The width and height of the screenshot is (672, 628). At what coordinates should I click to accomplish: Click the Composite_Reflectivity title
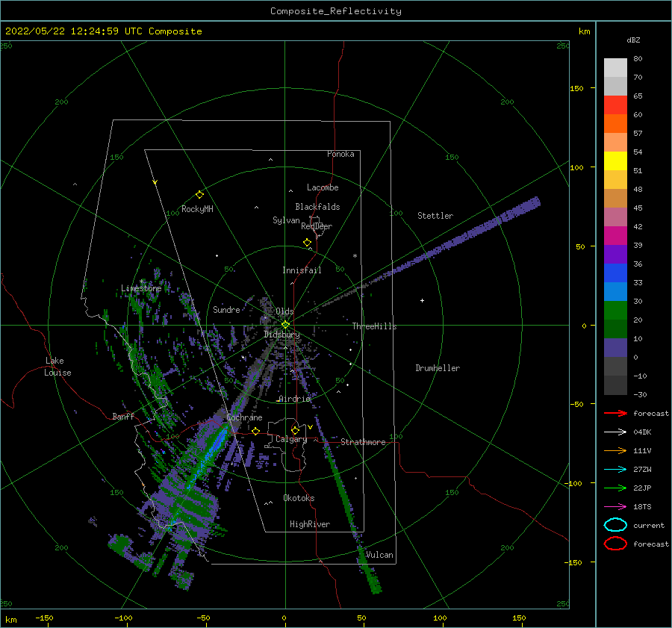[x=335, y=11]
